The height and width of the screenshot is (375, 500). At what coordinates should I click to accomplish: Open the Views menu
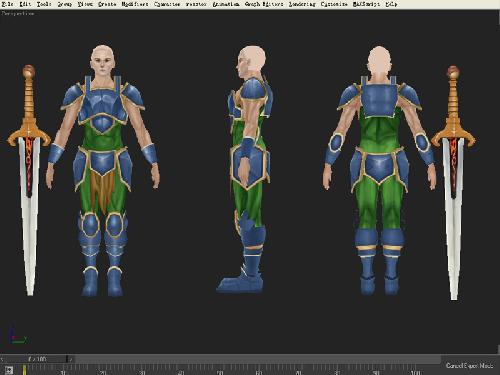tap(85, 4)
